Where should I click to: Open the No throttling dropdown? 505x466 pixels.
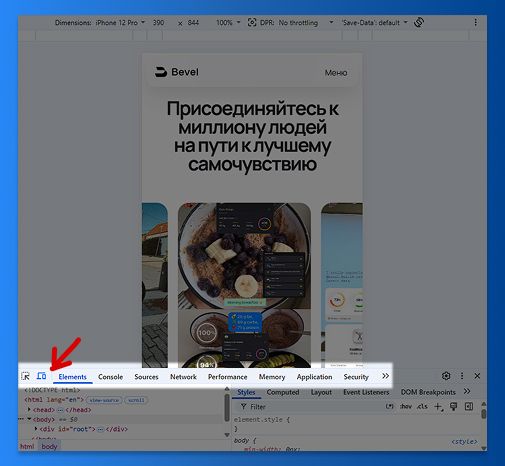click(x=306, y=23)
